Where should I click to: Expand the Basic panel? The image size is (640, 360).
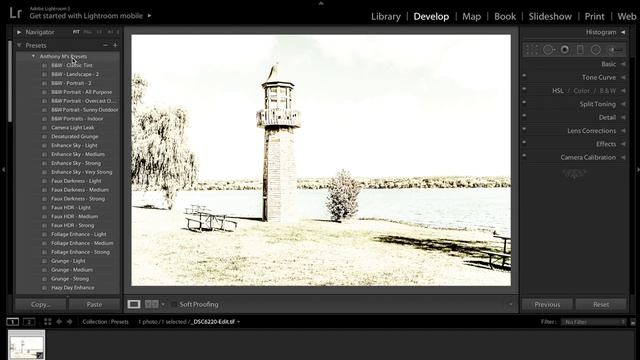[x=623, y=64]
